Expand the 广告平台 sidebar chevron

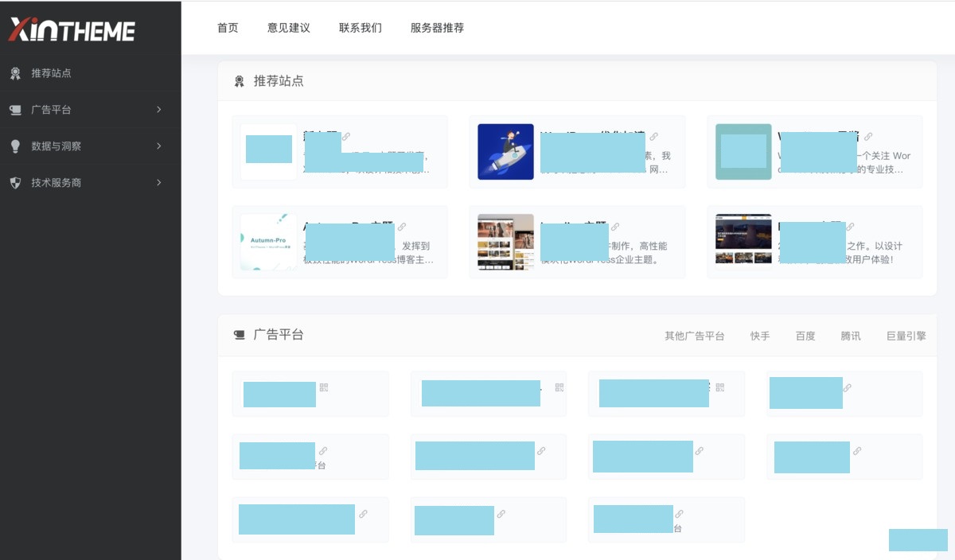[x=159, y=110]
